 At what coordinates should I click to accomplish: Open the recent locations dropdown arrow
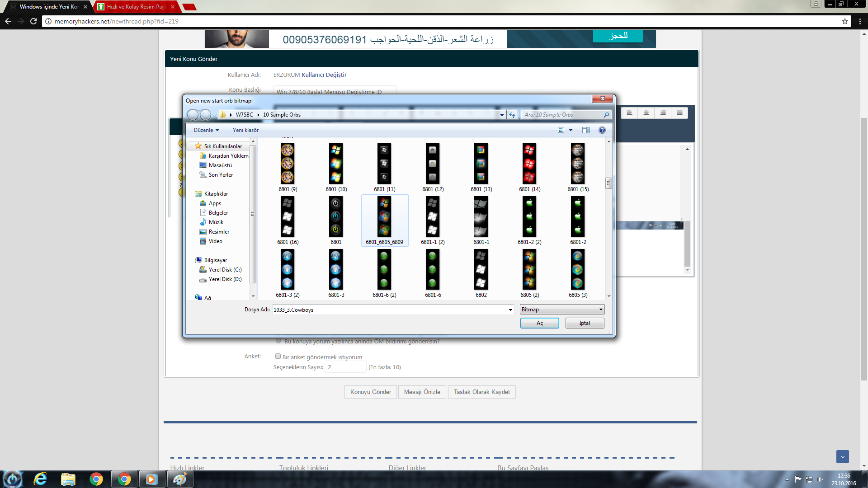tap(214, 115)
